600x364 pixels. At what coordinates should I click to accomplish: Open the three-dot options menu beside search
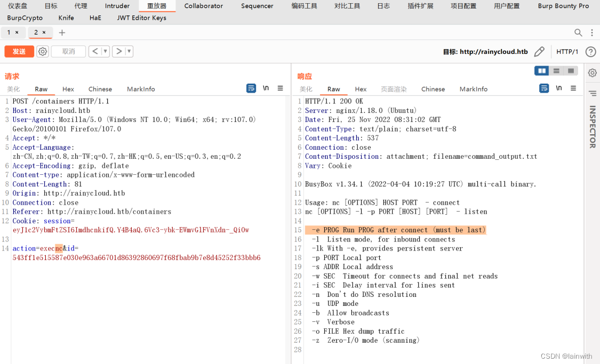(592, 33)
